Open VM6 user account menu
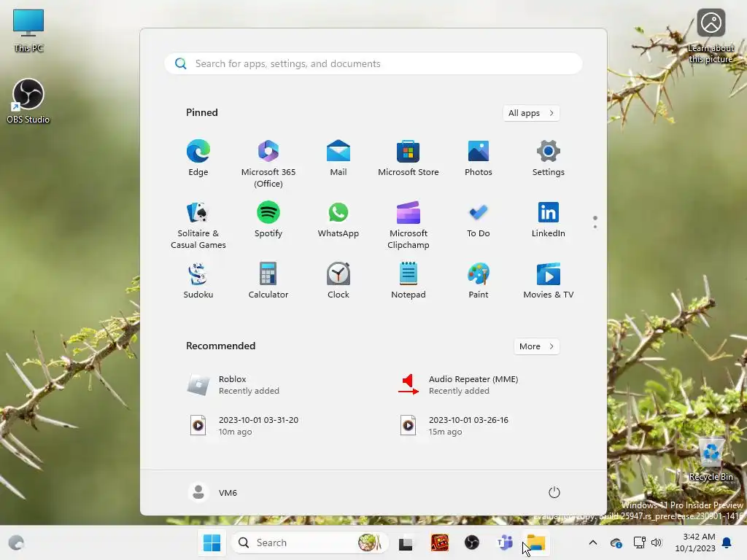Viewport: 747px width, 560px height. click(x=212, y=492)
